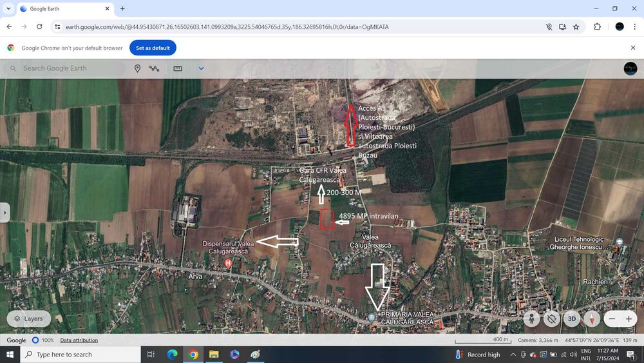Open the Data attribution link
The height and width of the screenshot is (363, 644).
click(x=79, y=340)
